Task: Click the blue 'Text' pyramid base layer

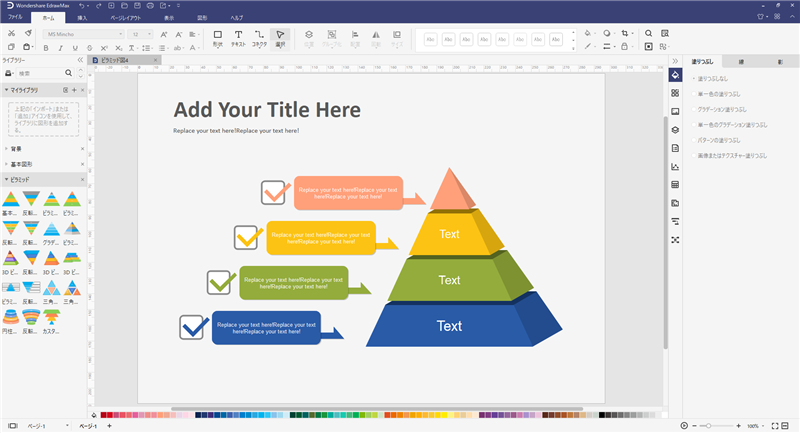Action: click(x=449, y=326)
